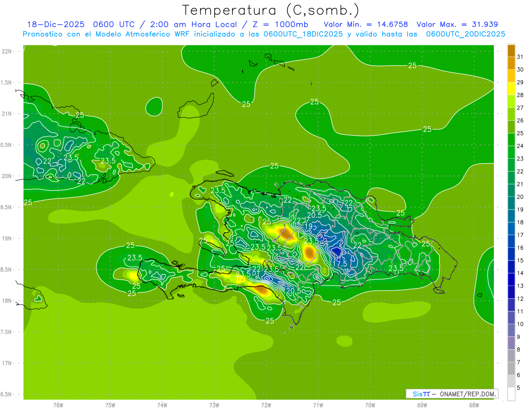
Task: Click the '73W' longitude axis label
Action: pyautogui.click(x=214, y=405)
